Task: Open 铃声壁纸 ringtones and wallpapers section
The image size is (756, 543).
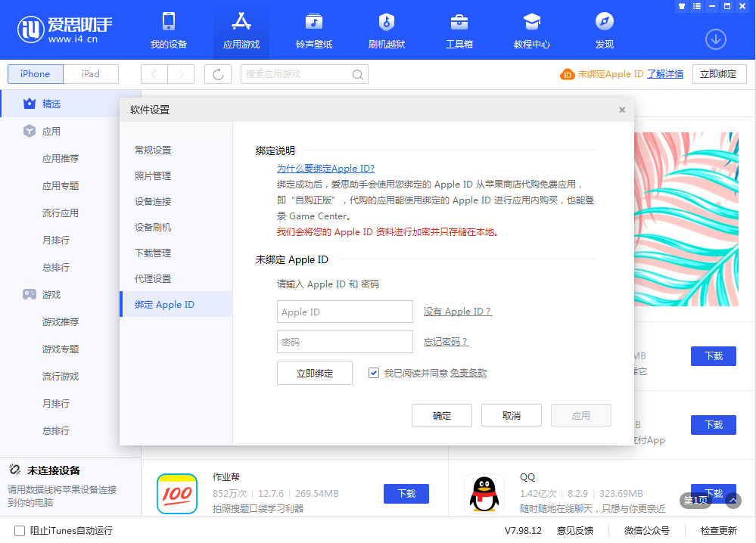Action: pyautogui.click(x=314, y=29)
